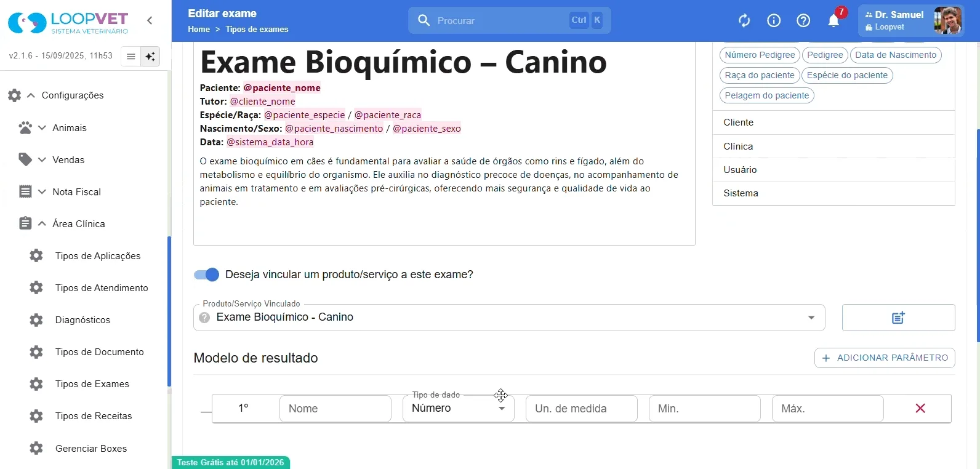This screenshot has height=469, width=980.
Task: Toggle vincular produto/serviço switch off
Action: coord(207,275)
